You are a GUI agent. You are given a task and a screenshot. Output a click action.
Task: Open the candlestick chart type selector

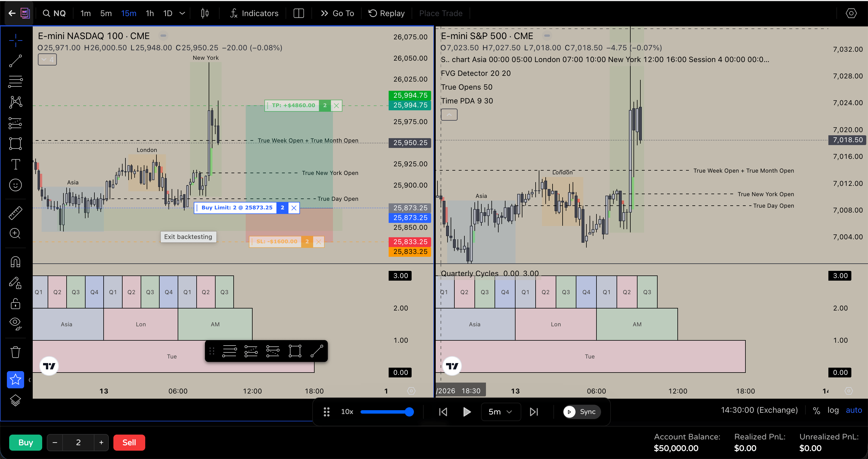[205, 13]
